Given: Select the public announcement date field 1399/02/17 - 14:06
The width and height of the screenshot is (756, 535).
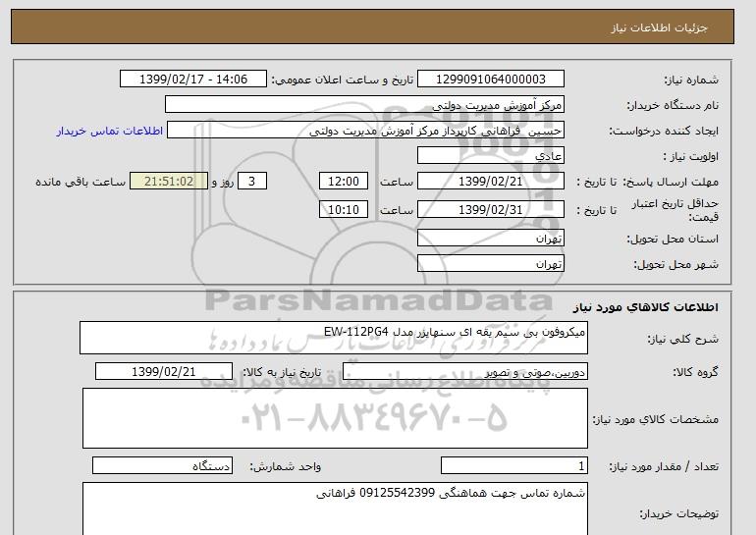Looking at the screenshot, I should [x=192, y=80].
